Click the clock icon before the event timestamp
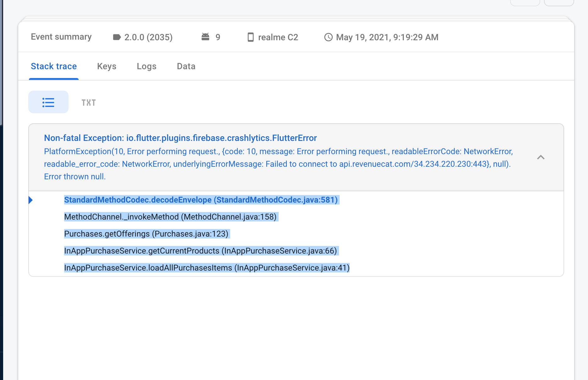 coord(328,37)
